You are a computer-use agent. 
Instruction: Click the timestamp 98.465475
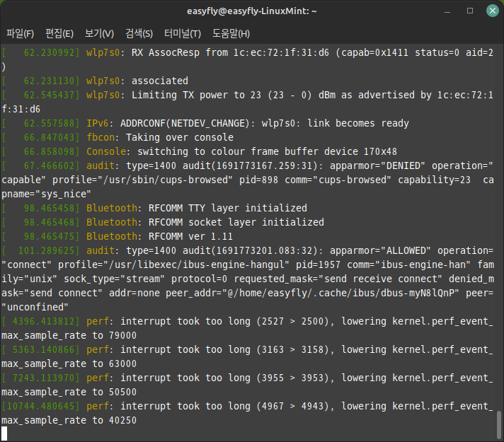[49, 236]
